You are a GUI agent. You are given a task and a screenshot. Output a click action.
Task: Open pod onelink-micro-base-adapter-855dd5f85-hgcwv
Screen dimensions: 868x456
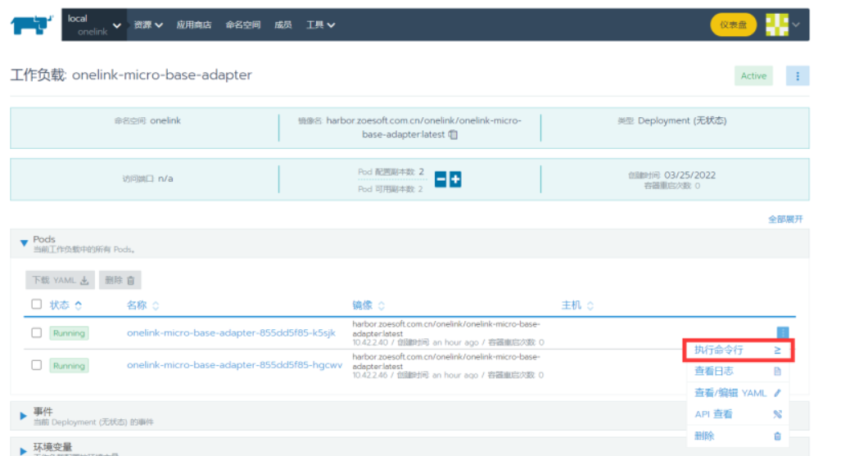pos(234,365)
